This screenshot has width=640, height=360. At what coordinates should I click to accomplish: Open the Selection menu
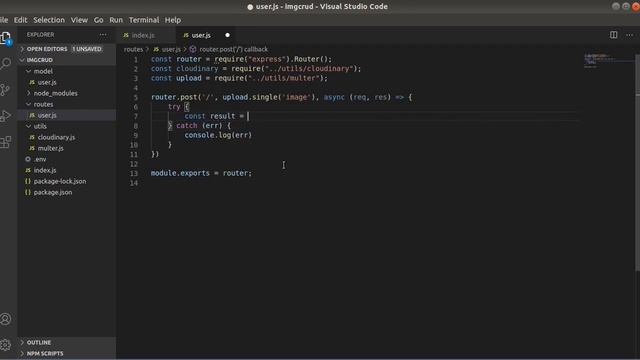[49, 20]
